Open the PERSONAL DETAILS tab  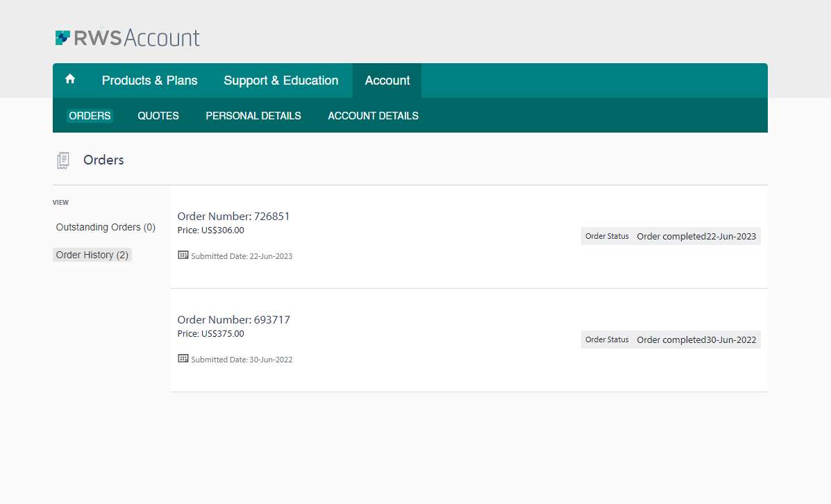click(253, 115)
